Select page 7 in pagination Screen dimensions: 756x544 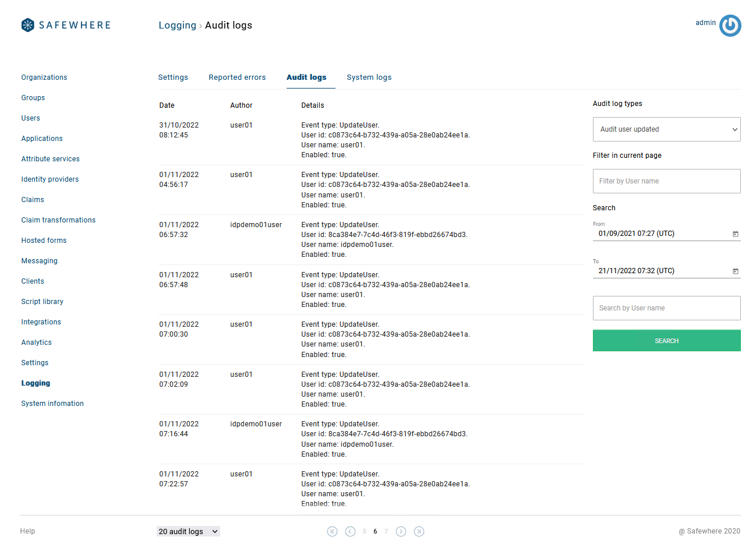pyautogui.click(x=386, y=531)
